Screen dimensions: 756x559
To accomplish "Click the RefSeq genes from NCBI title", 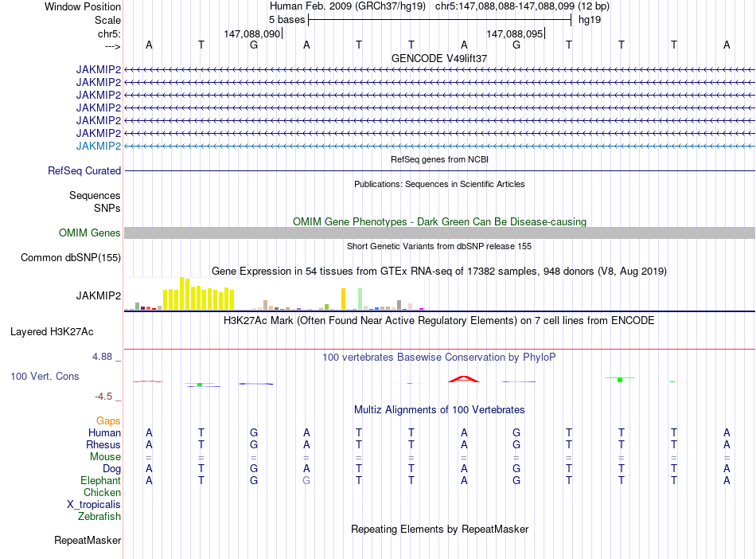I will coord(440,159).
